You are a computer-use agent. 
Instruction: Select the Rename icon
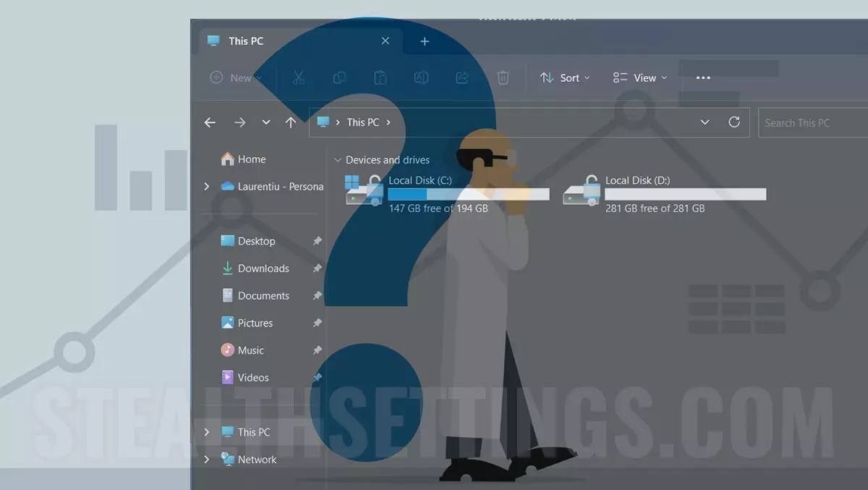421,77
